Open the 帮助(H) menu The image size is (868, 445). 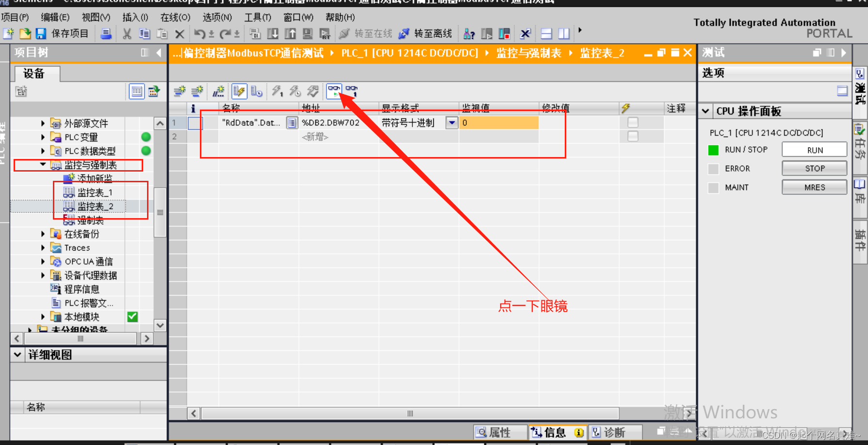click(x=340, y=17)
